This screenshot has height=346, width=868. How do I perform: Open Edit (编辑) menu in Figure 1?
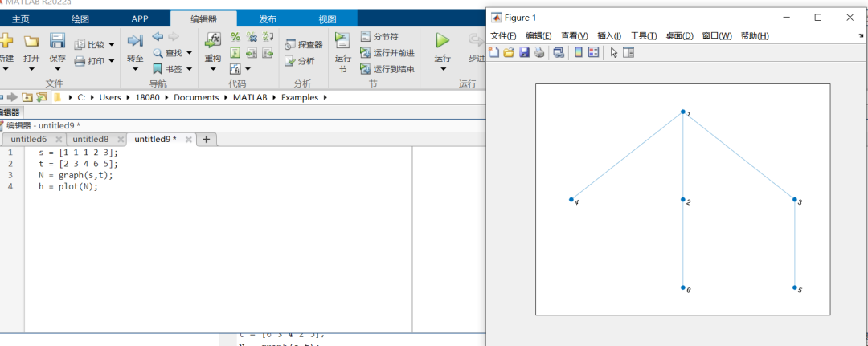click(538, 36)
